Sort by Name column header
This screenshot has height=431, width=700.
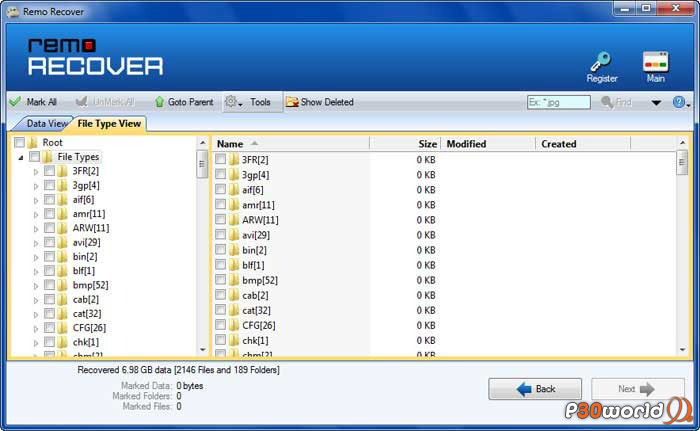(x=291, y=144)
